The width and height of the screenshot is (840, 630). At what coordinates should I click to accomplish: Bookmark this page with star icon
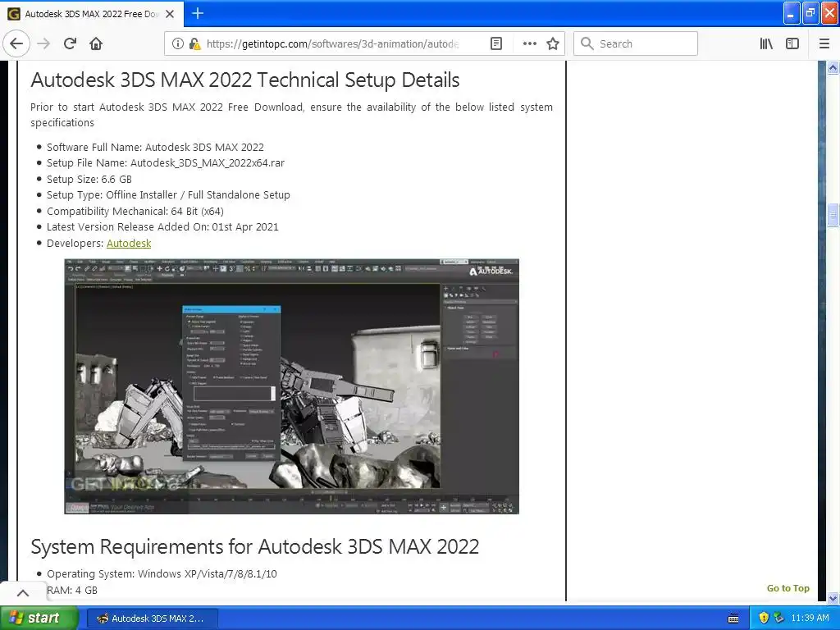552,44
